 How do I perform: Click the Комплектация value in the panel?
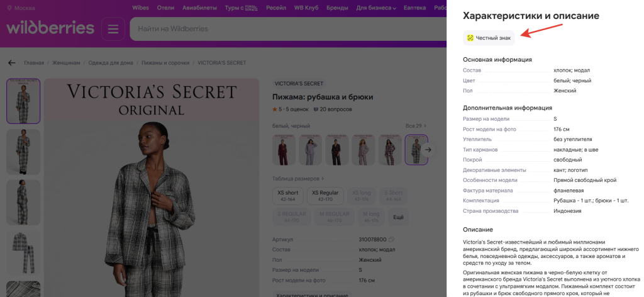point(591,201)
